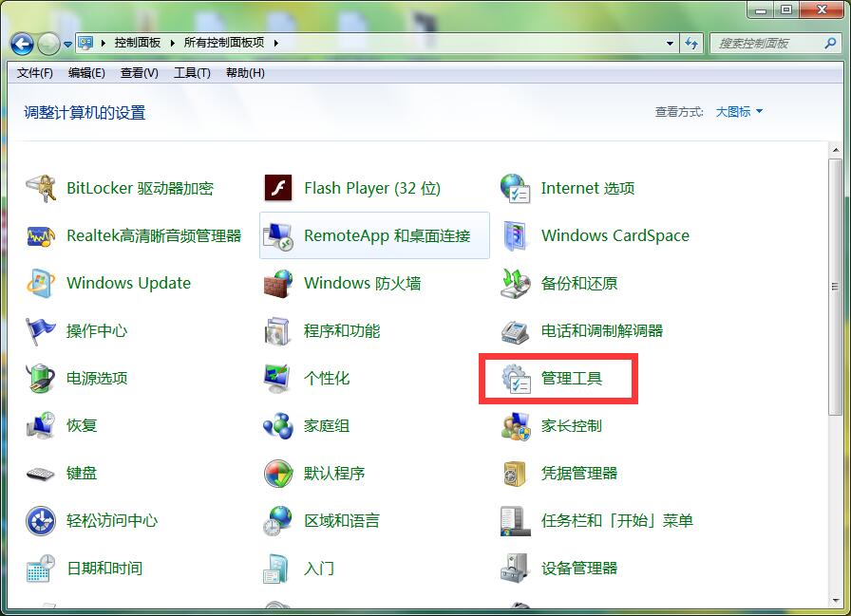Click the Back navigation button

[23, 43]
